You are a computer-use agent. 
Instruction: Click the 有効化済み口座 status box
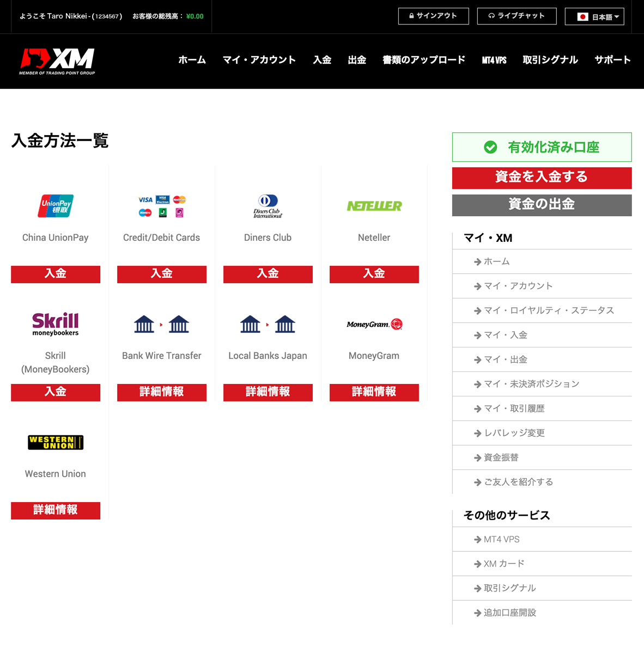tap(542, 147)
